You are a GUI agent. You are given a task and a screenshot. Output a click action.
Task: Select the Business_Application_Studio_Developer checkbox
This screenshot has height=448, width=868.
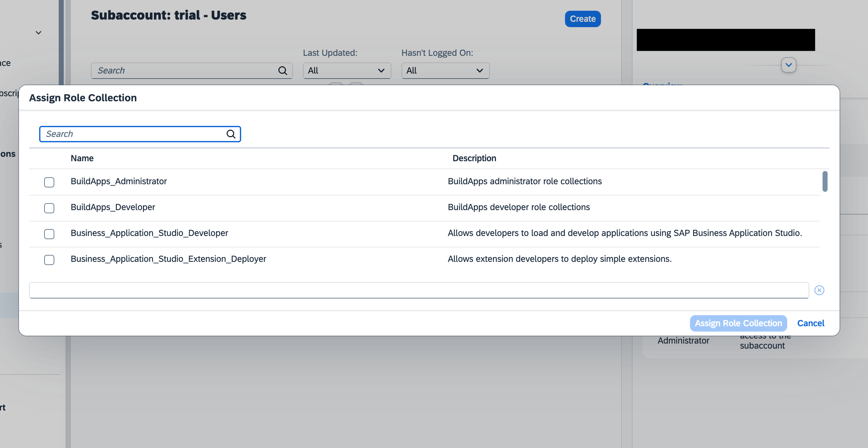(x=49, y=234)
